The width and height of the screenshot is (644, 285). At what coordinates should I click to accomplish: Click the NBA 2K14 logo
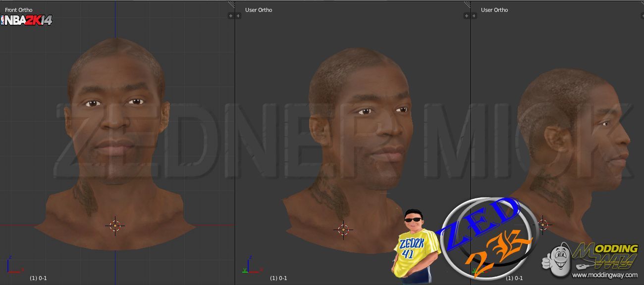[x=26, y=20]
